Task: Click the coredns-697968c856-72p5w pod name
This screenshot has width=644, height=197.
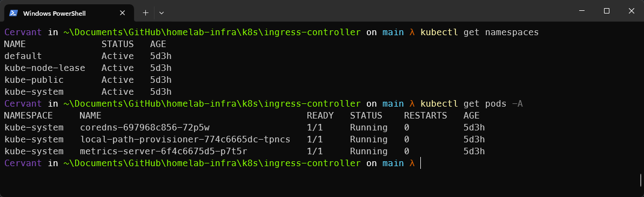Action: click(145, 128)
